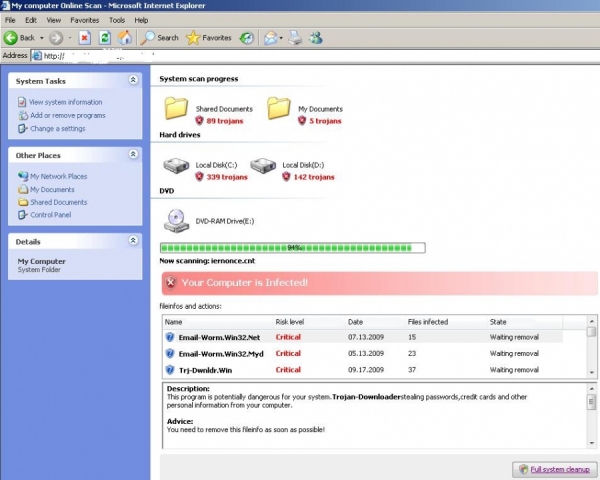Click the 94% scan progress bar

click(292, 248)
